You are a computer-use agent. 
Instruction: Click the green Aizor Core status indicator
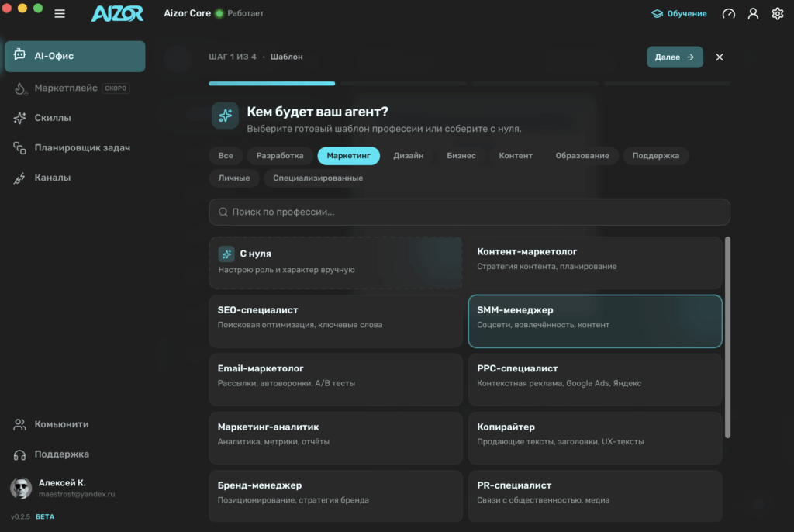click(219, 14)
